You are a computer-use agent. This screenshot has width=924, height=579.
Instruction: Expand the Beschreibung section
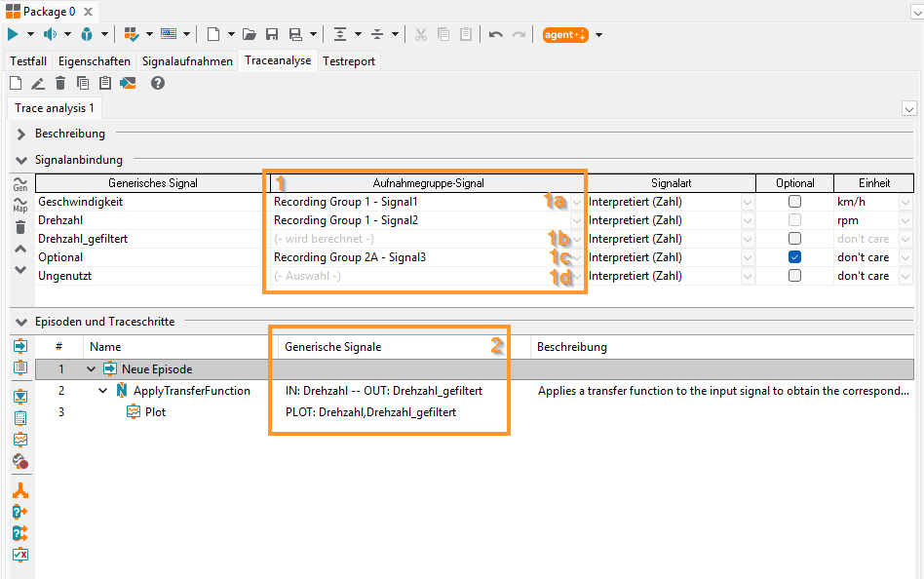click(21, 134)
